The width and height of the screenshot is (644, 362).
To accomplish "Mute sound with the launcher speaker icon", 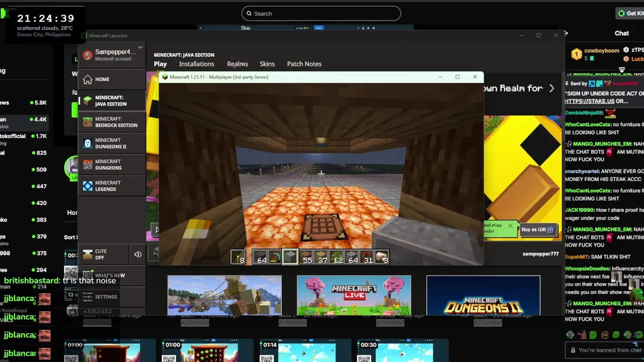I will click(138, 254).
